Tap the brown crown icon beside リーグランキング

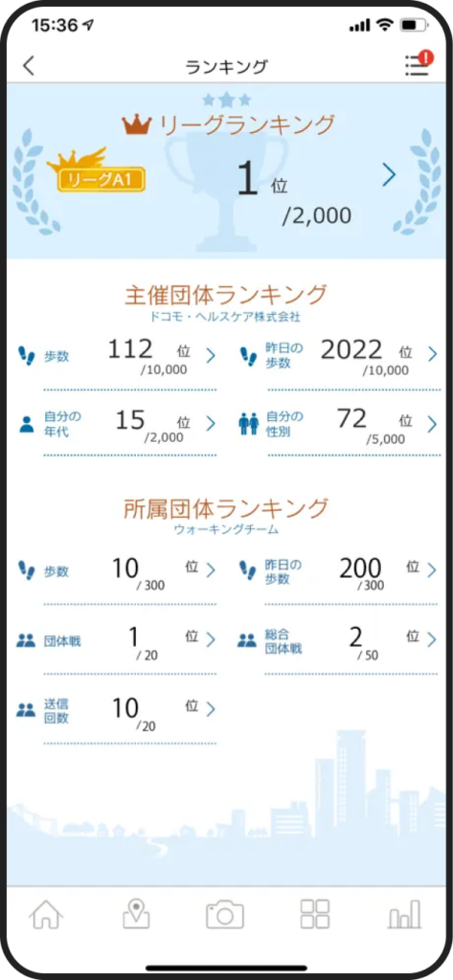coord(137,125)
